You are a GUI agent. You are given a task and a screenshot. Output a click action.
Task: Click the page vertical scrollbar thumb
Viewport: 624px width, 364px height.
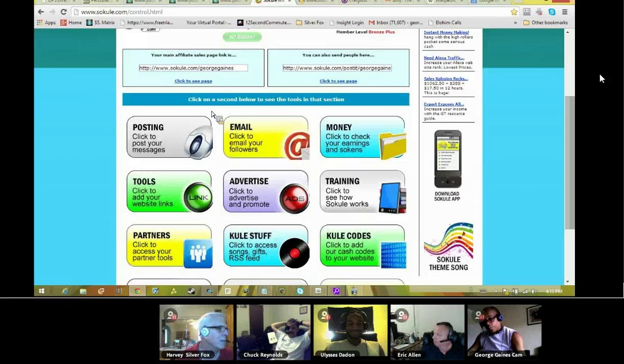(x=570, y=163)
